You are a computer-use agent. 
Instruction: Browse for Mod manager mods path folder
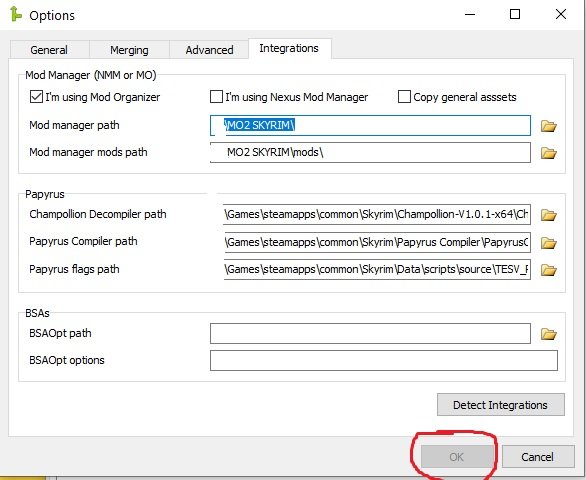pos(549,153)
